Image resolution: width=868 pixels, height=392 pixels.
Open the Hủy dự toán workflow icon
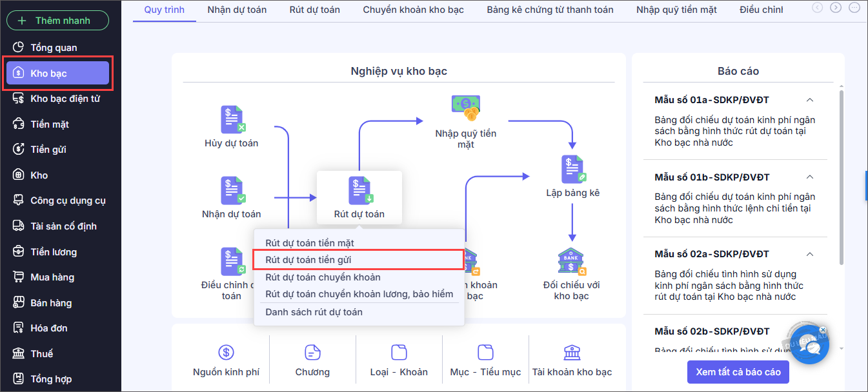[232, 120]
